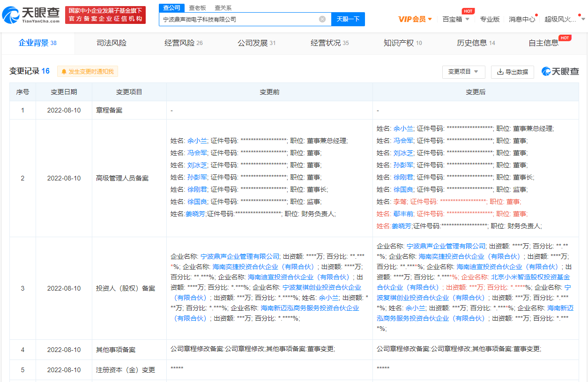This screenshot has width=588, height=382.
Task: Expand the 超级风火 user menu
Action: tap(565, 19)
